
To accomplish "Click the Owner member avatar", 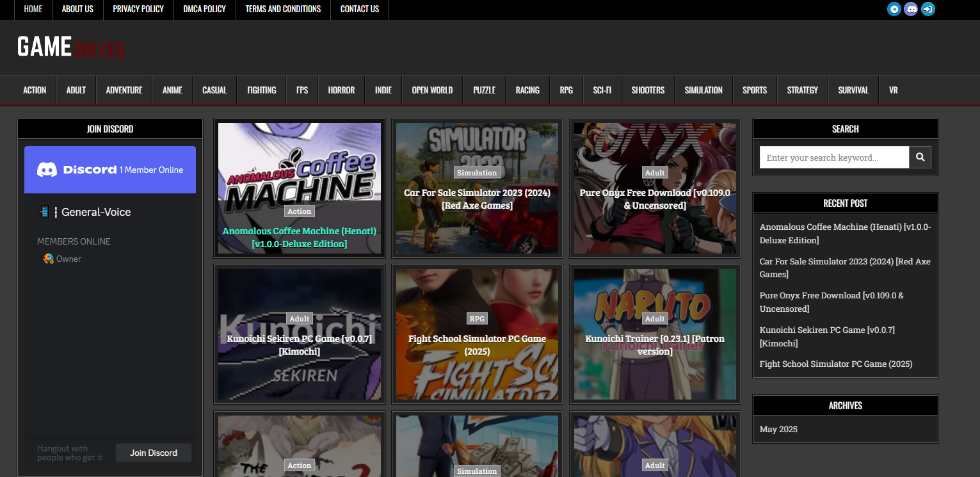I will point(48,259).
